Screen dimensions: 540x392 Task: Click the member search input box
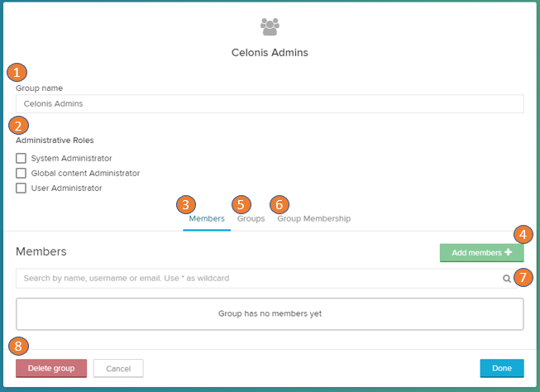point(256,279)
